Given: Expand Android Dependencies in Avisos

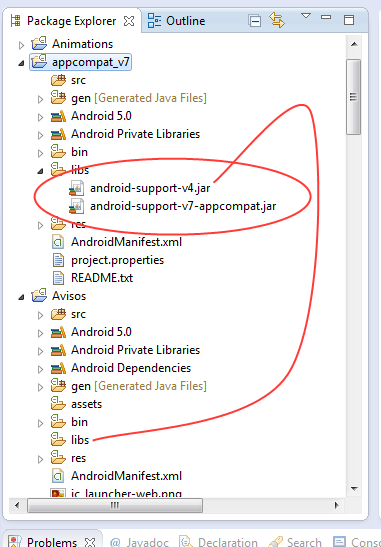Looking at the screenshot, I should pos(40,369).
